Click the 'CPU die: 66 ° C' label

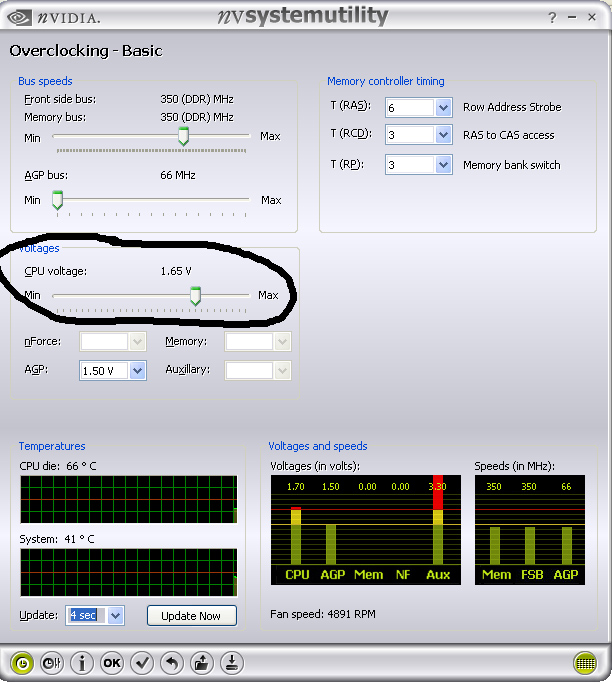58,466
